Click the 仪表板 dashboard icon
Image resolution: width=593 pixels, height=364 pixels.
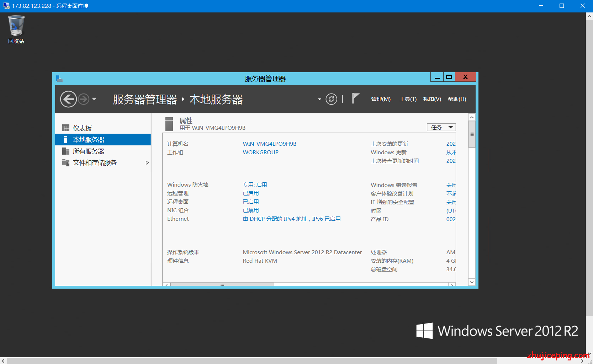(x=66, y=128)
